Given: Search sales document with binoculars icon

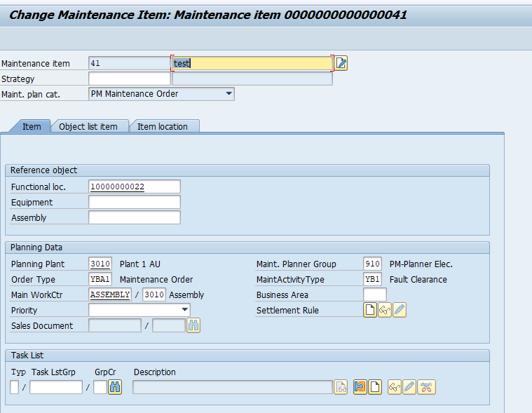Looking at the screenshot, I should [x=193, y=325].
